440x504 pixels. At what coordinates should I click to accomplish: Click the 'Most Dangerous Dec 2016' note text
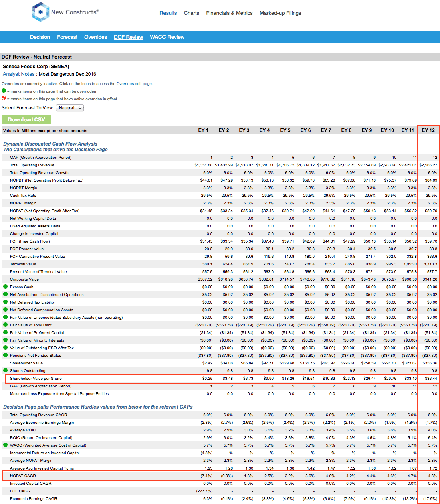coord(68,74)
